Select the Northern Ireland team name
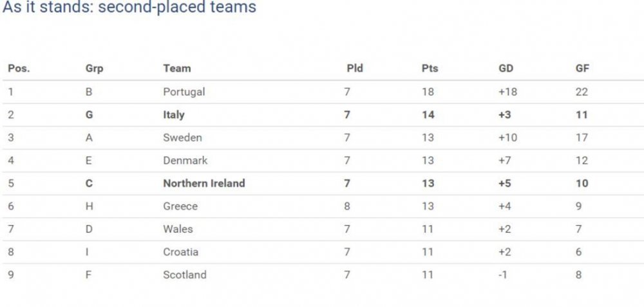 [204, 183]
